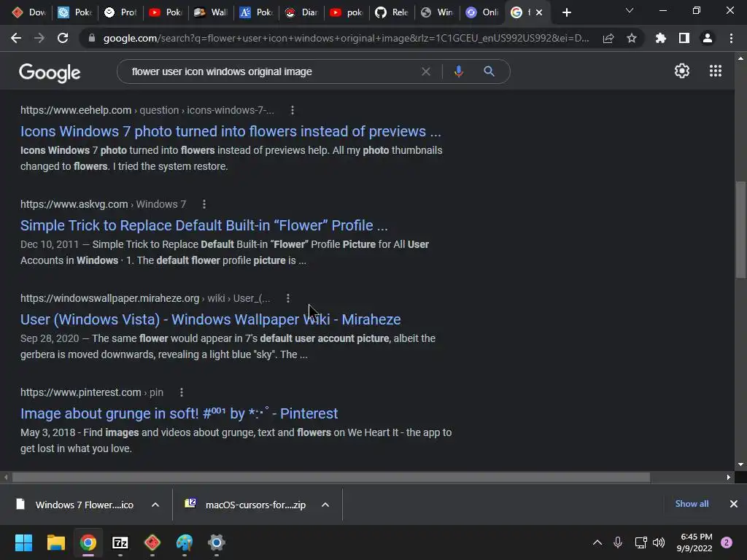The height and width of the screenshot is (560, 747).
Task: Open File Explorer from the taskbar
Action: (55, 542)
